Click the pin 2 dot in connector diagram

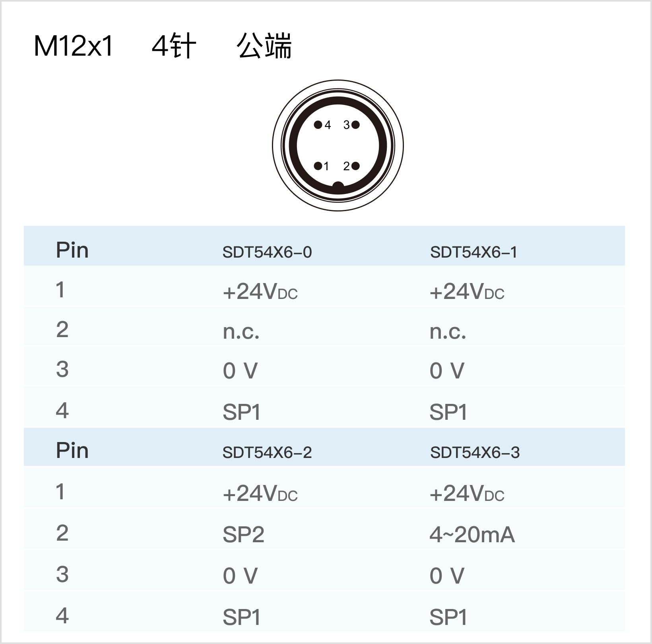click(x=355, y=166)
